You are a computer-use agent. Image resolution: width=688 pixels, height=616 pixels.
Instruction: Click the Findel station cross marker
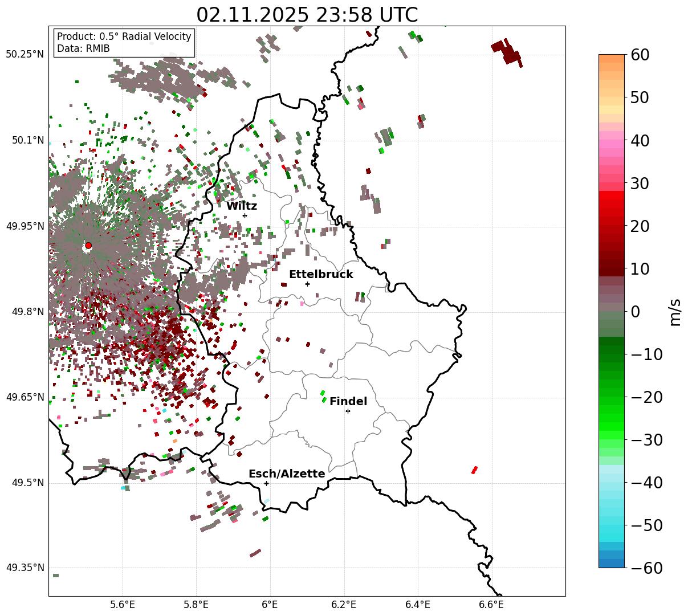click(x=348, y=411)
